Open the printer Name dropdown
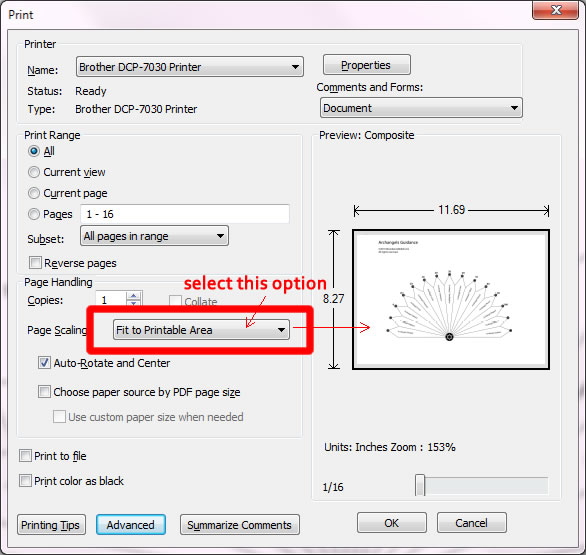 point(189,67)
